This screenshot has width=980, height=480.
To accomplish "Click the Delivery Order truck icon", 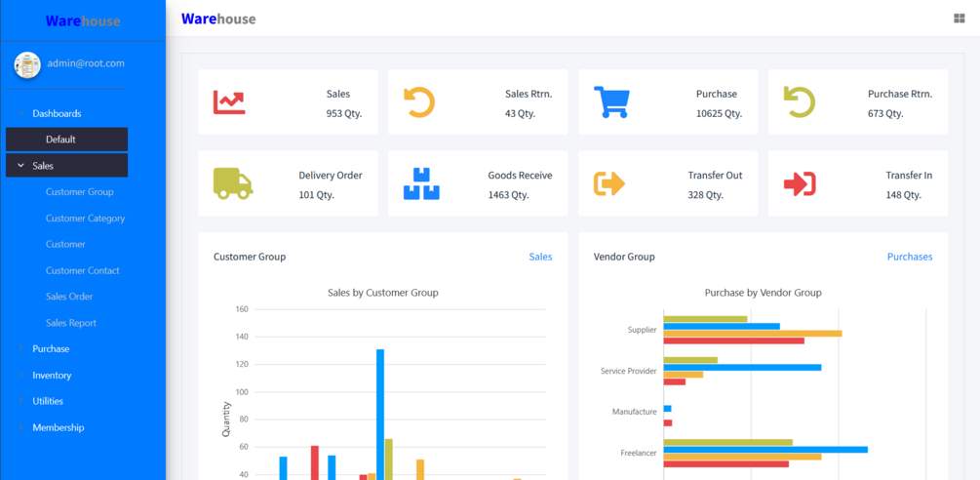I will (232, 183).
